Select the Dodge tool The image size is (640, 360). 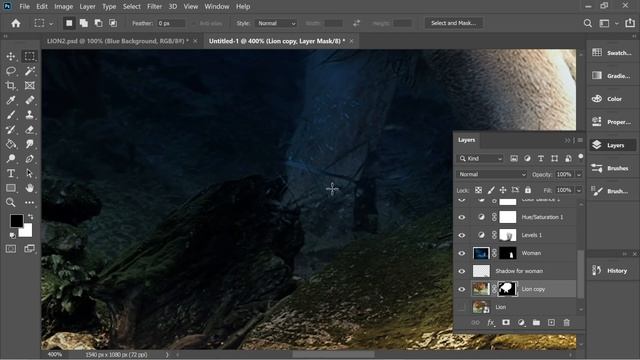tap(11, 159)
